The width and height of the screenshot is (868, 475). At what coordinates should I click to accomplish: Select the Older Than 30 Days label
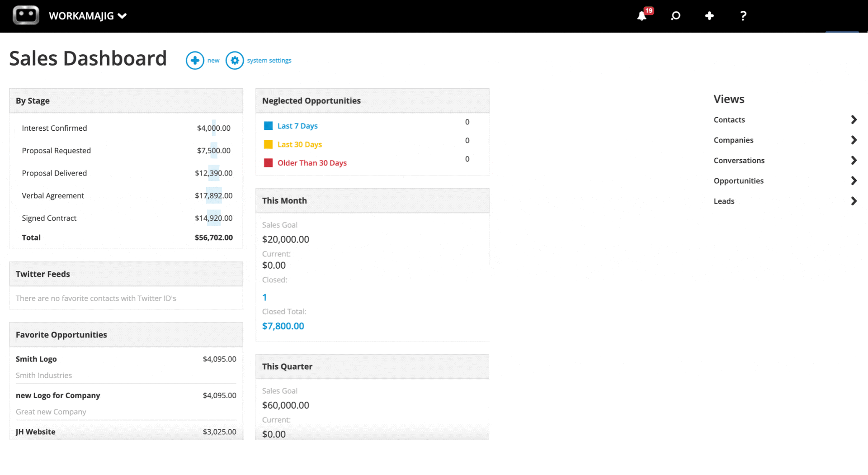point(312,163)
